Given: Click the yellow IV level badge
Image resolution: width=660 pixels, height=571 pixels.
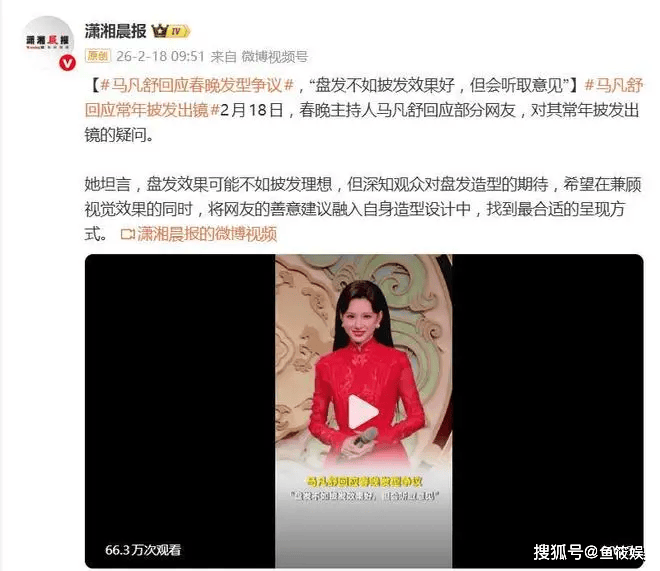Looking at the screenshot, I should click(x=180, y=31).
